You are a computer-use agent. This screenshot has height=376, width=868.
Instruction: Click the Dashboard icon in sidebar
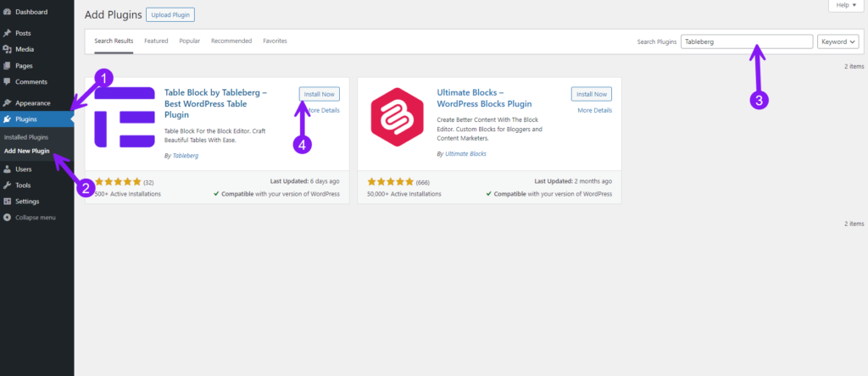(x=7, y=12)
